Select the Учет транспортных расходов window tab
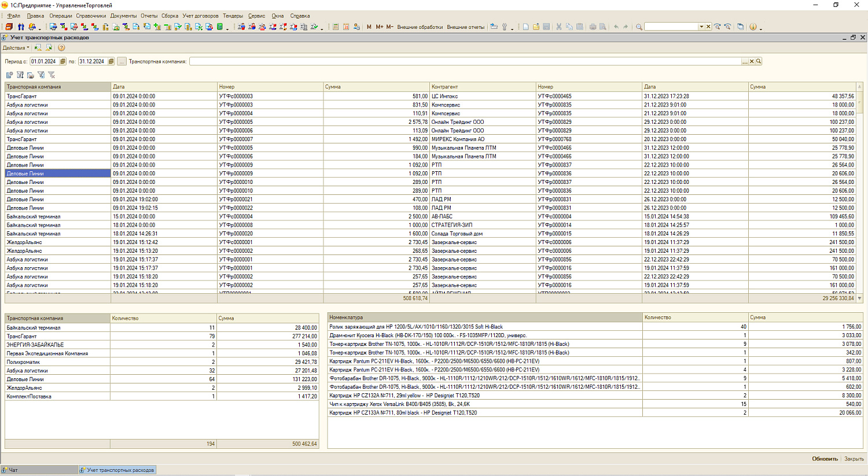Screen dimensions: 868x476 pos(117,470)
